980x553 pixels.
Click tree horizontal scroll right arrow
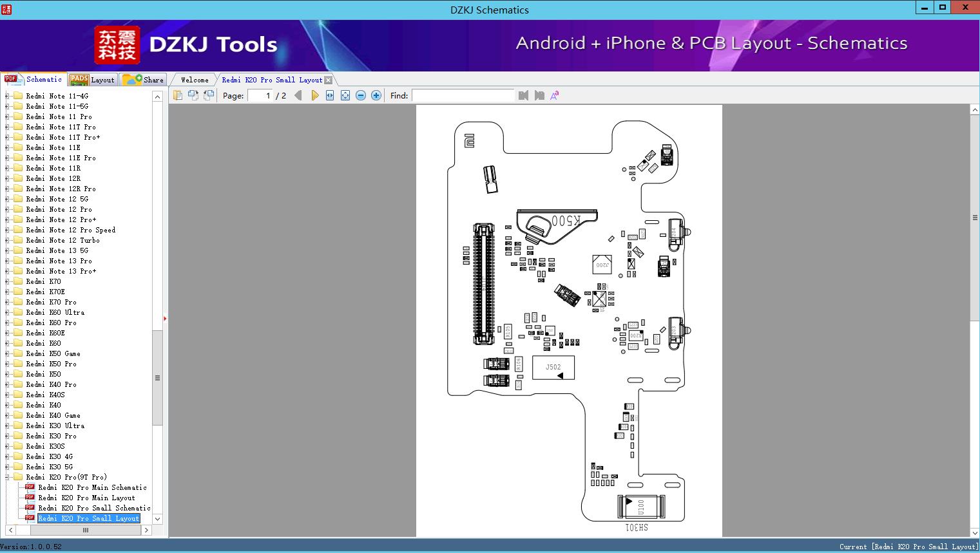tap(146, 530)
